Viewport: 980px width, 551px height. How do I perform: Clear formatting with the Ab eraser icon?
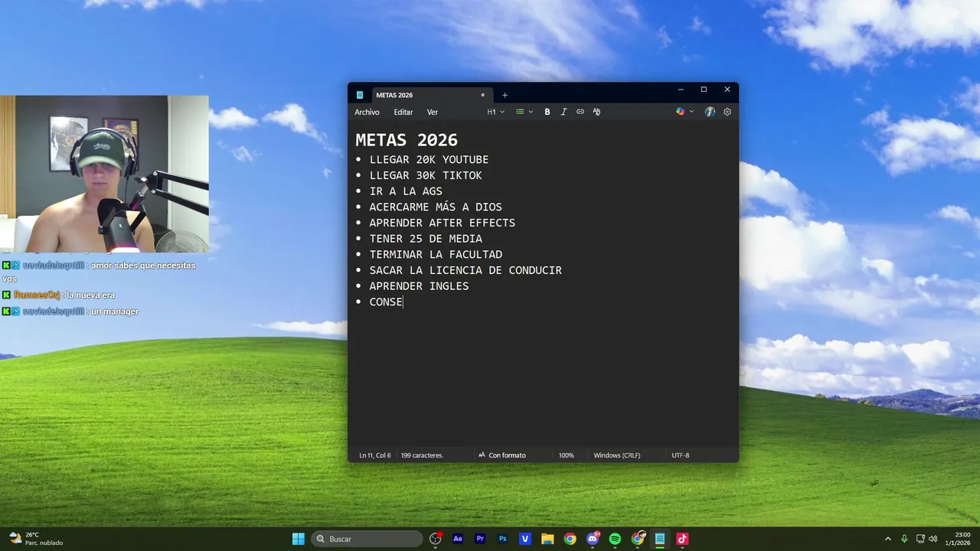[x=596, y=112]
